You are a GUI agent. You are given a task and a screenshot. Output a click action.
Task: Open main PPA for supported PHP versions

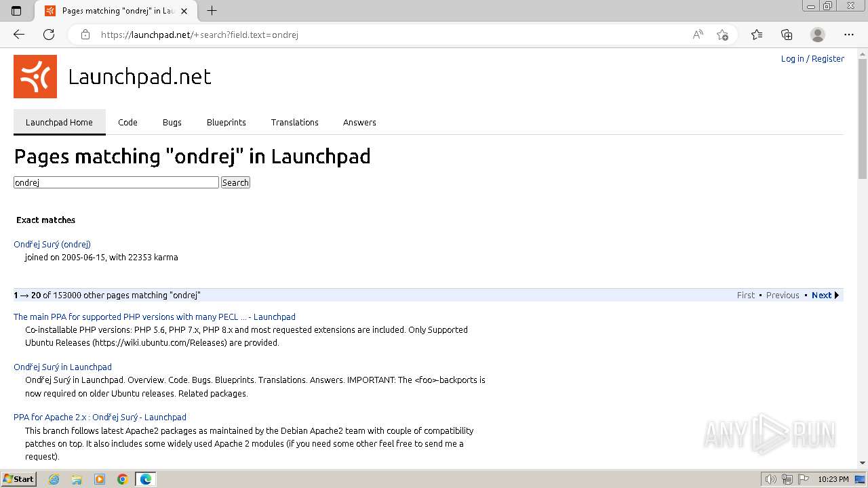coord(155,317)
